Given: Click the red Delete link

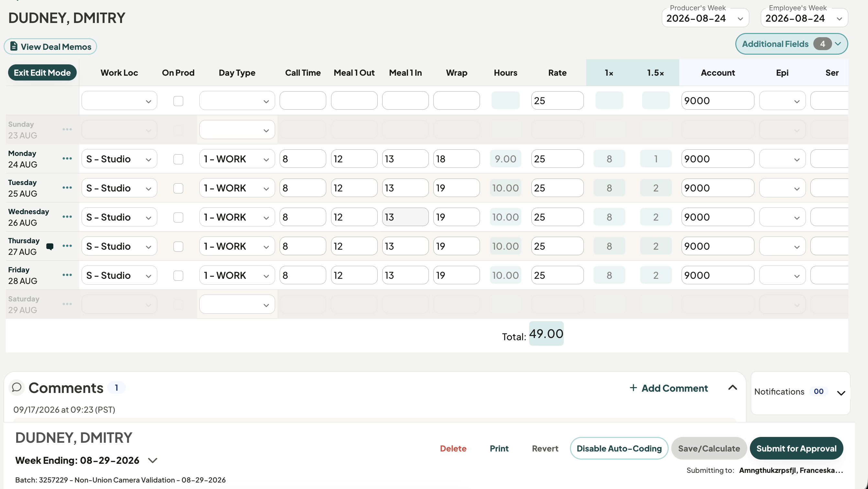Looking at the screenshot, I should pos(453,448).
